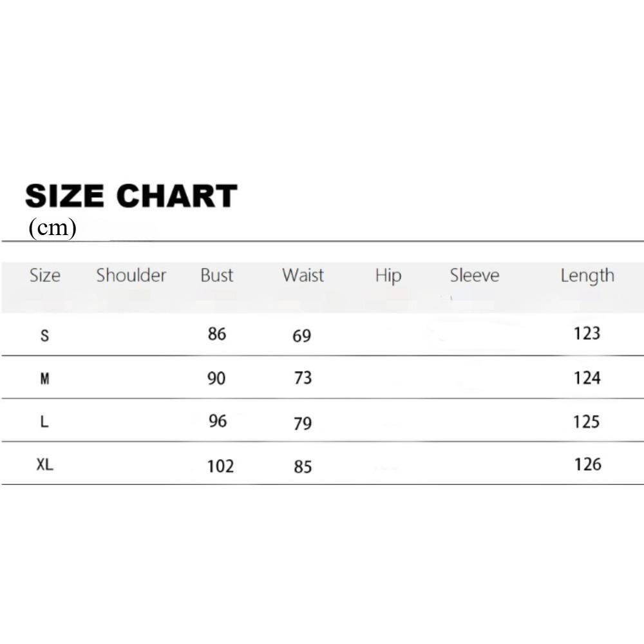Select the M size row label
This screenshot has height=644, width=644.
(x=44, y=379)
